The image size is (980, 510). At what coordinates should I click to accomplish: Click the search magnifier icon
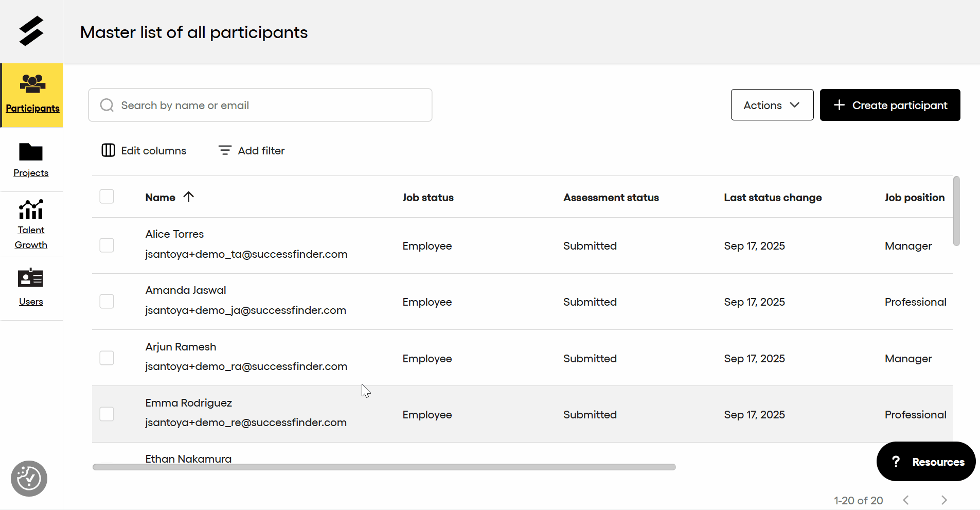[107, 105]
